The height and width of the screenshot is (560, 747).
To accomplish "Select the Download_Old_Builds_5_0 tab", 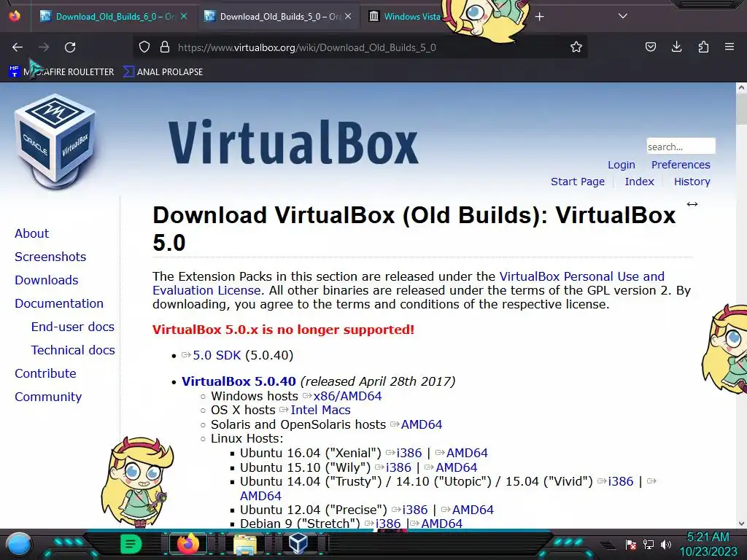I will click(x=279, y=17).
